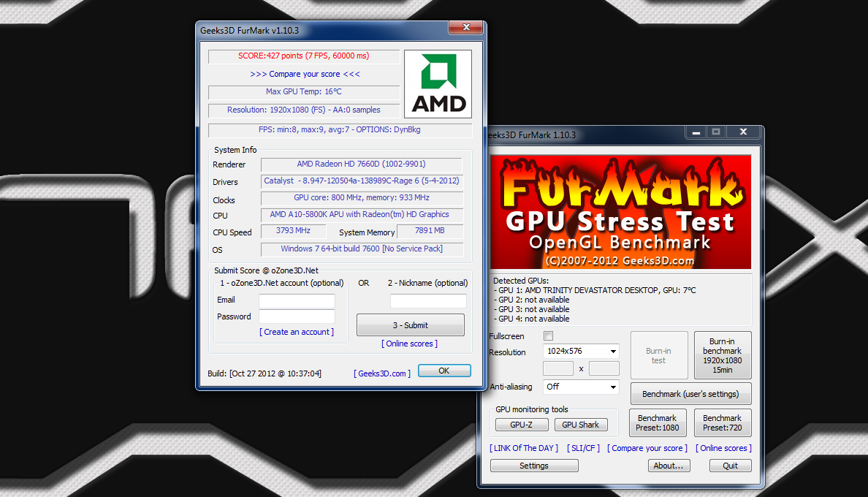Viewport: 868px width, 497px height.
Task: Click the GPU 1: AMD TRINITY DEVASTATOR line
Action: (x=595, y=291)
